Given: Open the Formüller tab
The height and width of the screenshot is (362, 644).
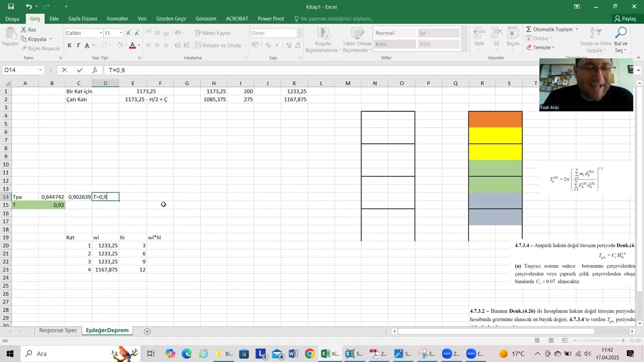Looking at the screenshot, I should tap(117, 19).
